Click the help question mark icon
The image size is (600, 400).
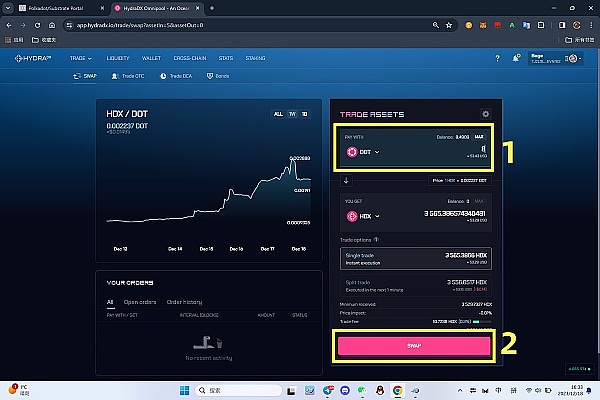[497, 59]
